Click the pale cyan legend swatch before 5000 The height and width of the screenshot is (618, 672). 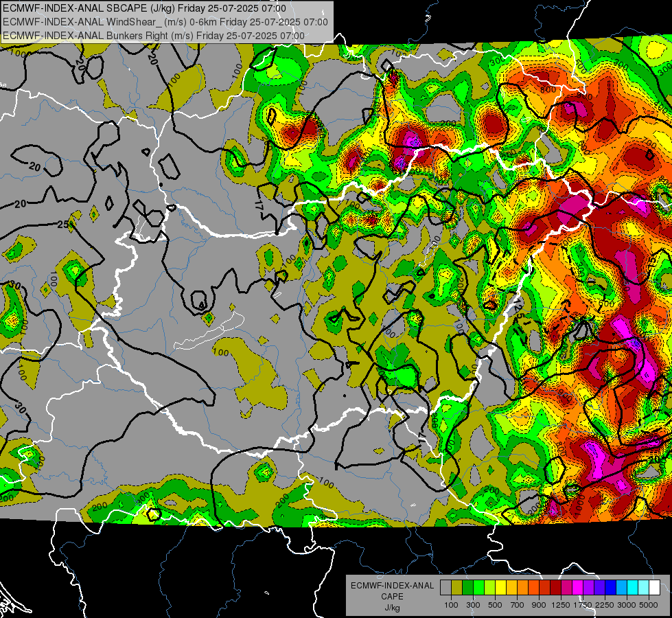pos(644,588)
